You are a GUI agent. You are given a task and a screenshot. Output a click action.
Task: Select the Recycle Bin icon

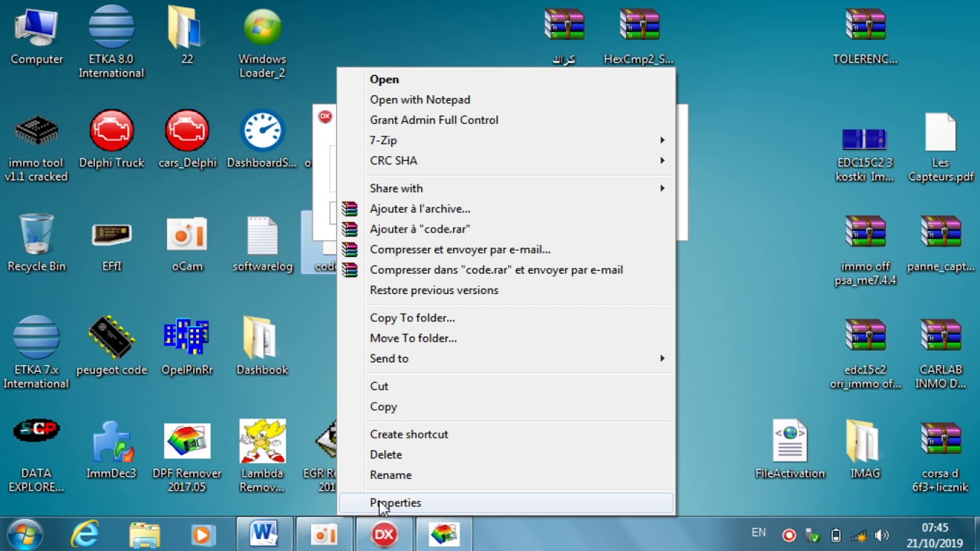[36, 243]
